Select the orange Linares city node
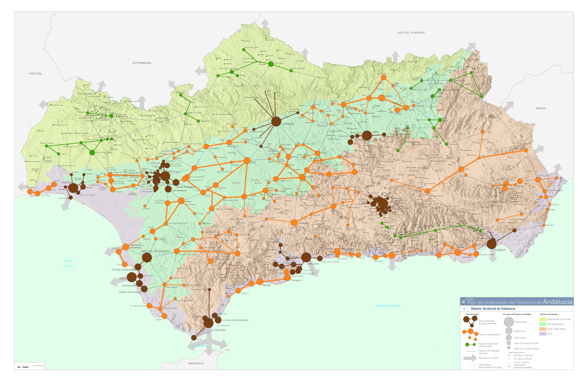 382,98
